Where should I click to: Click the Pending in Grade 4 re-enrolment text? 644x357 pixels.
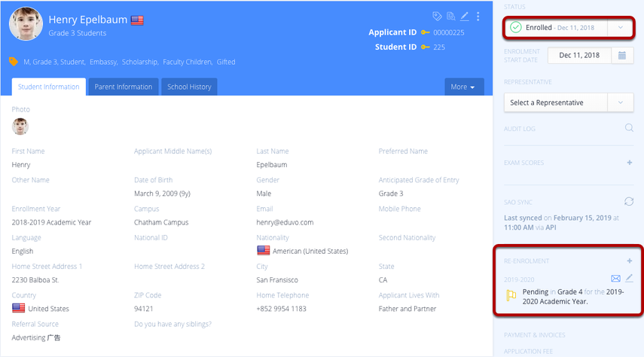coord(573,296)
